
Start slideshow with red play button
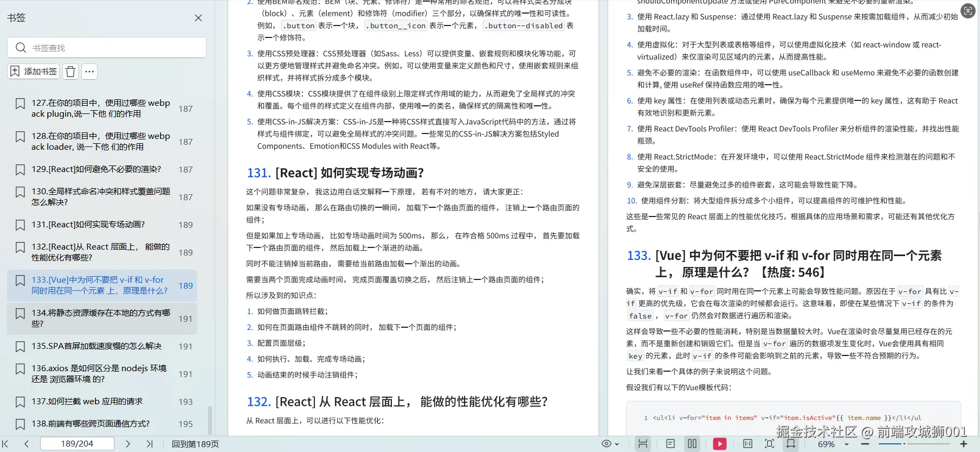tap(720, 444)
